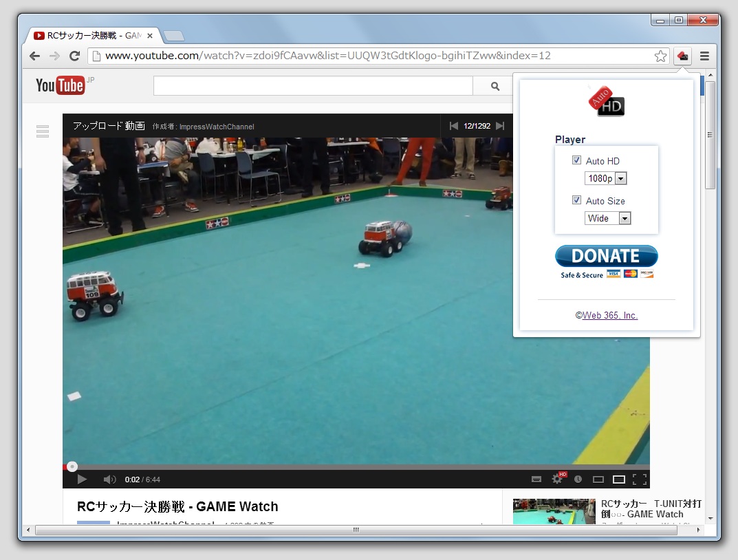Toggle the Auto Size checkbox
The height and width of the screenshot is (560, 738).
(576, 200)
